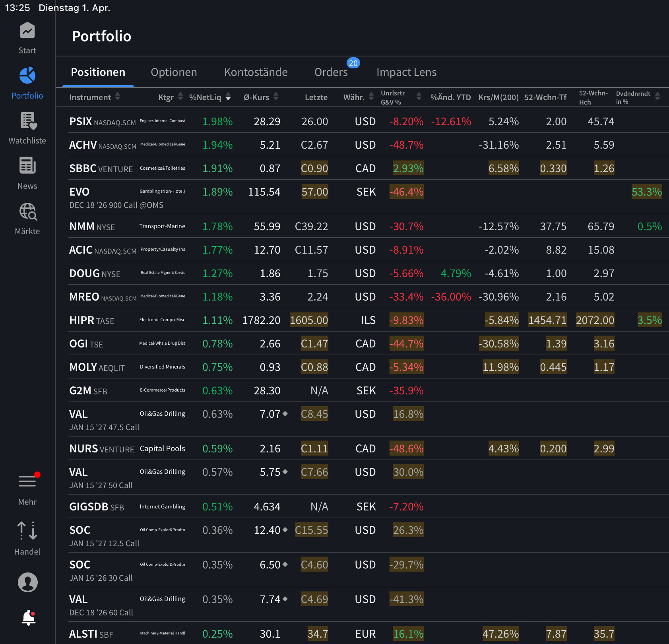Viewport: 669px width, 644px height.
Task: Open the NMM NYSE position row
Action: [368, 226]
